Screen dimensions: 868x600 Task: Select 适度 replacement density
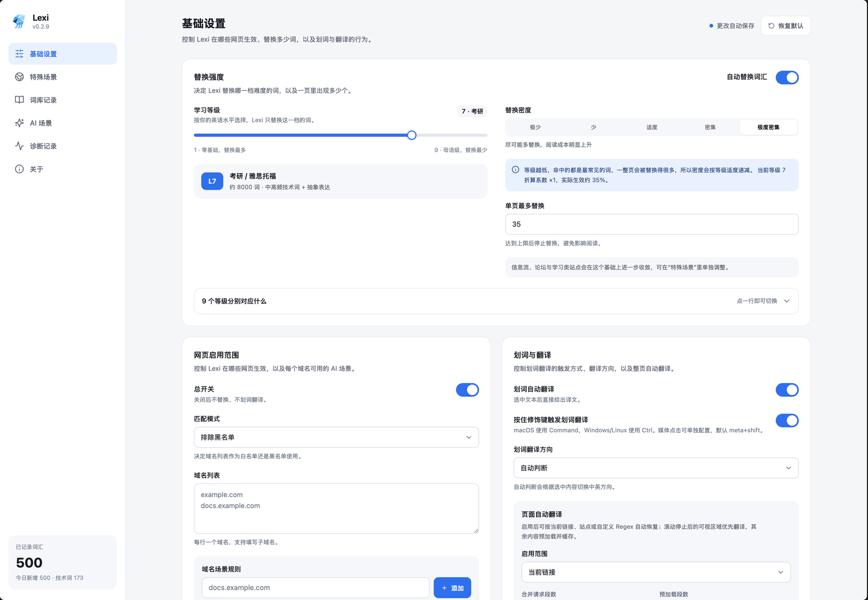pyautogui.click(x=652, y=127)
